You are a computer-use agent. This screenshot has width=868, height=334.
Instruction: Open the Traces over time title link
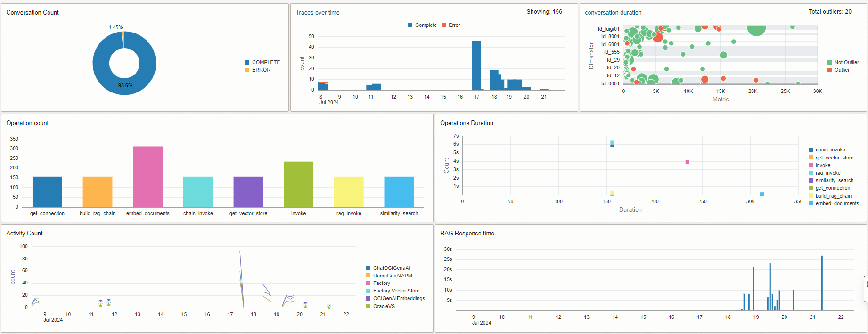318,13
